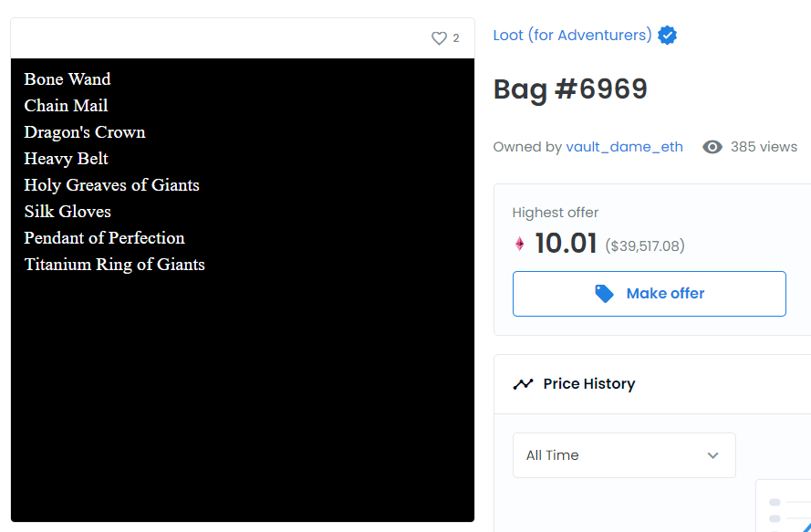Click the eye views icon
Image resolution: width=811 pixels, height=532 pixels.
click(712, 147)
